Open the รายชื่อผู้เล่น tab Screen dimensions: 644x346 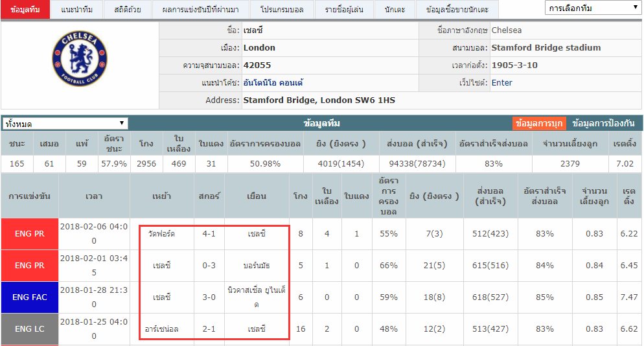344,10
